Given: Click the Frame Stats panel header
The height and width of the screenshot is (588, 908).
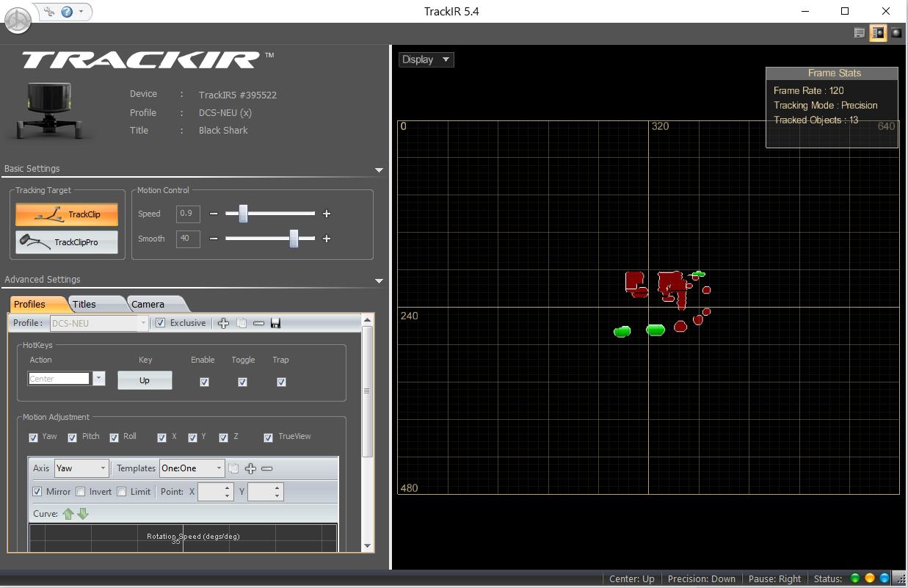Looking at the screenshot, I should [832, 73].
